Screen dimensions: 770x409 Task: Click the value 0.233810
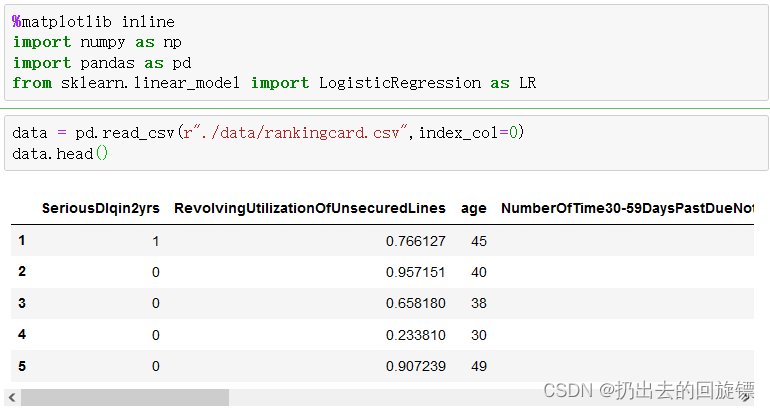click(x=415, y=335)
